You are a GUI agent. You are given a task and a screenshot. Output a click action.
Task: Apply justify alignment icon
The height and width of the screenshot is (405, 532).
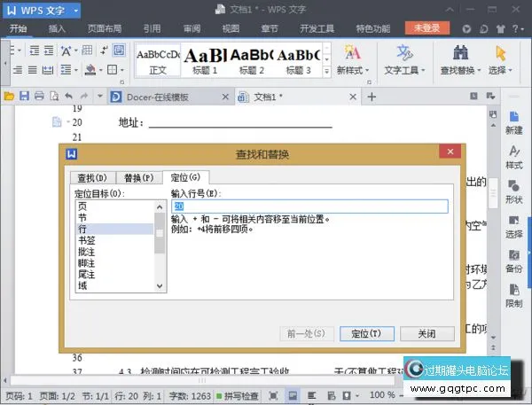click(x=33, y=70)
